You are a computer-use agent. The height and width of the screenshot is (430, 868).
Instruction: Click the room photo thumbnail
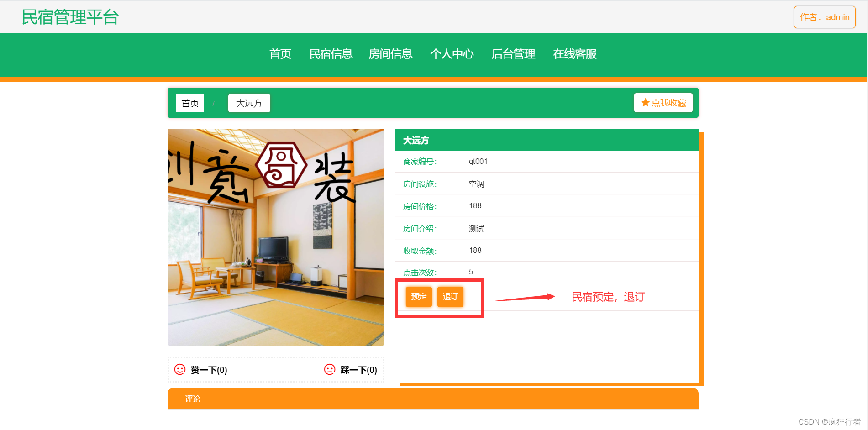(276, 237)
